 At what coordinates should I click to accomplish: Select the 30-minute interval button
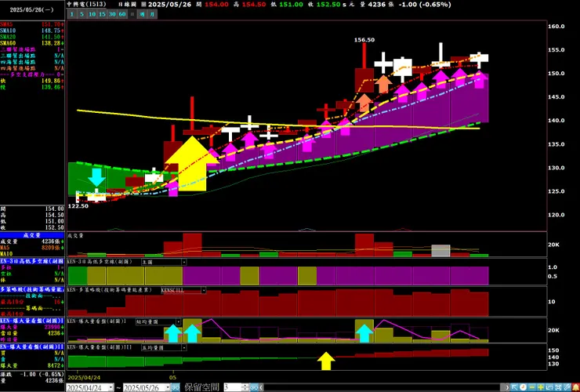[x=112, y=14]
